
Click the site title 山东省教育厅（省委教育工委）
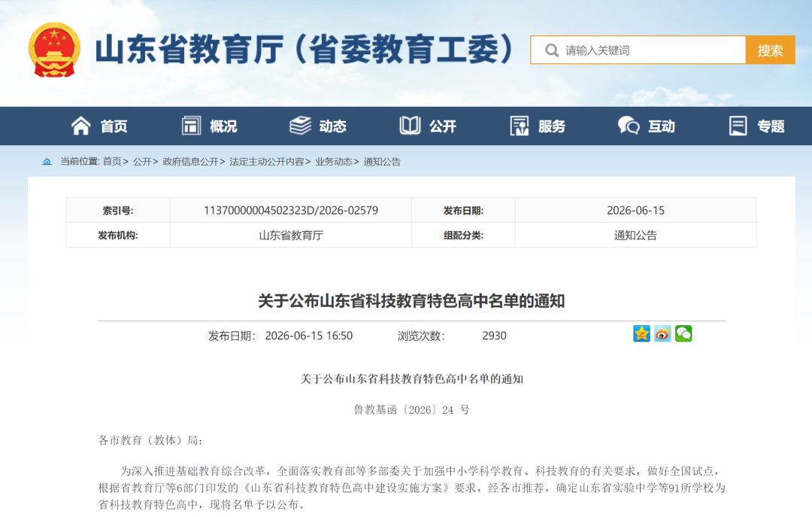click(x=304, y=50)
